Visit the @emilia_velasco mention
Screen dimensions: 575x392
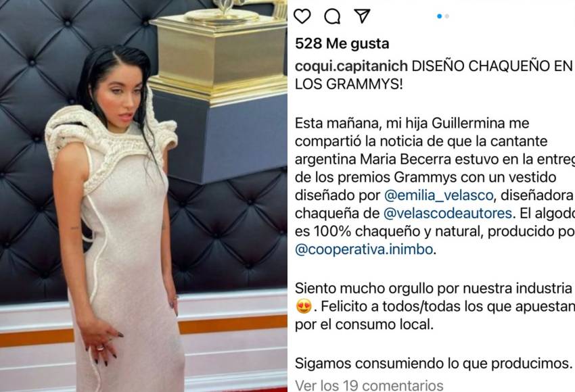[438, 195]
